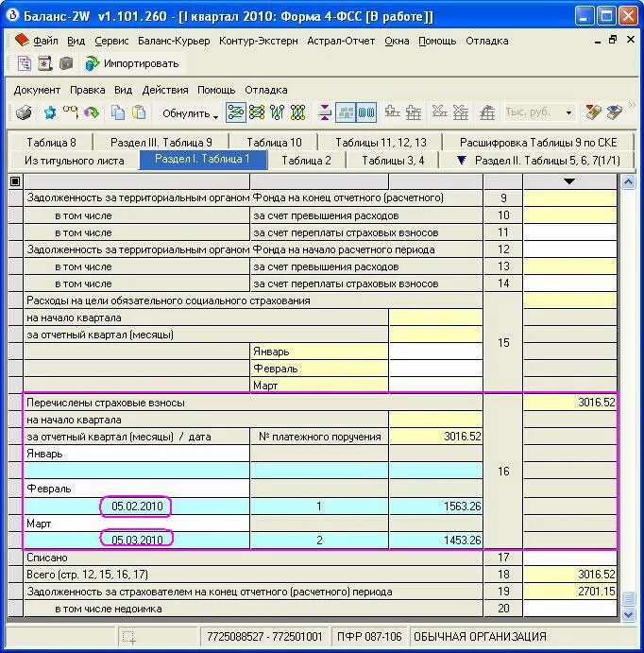Click the blue star gear icon
The height and width of the screenshot is (653, 644).
point(50,112)
